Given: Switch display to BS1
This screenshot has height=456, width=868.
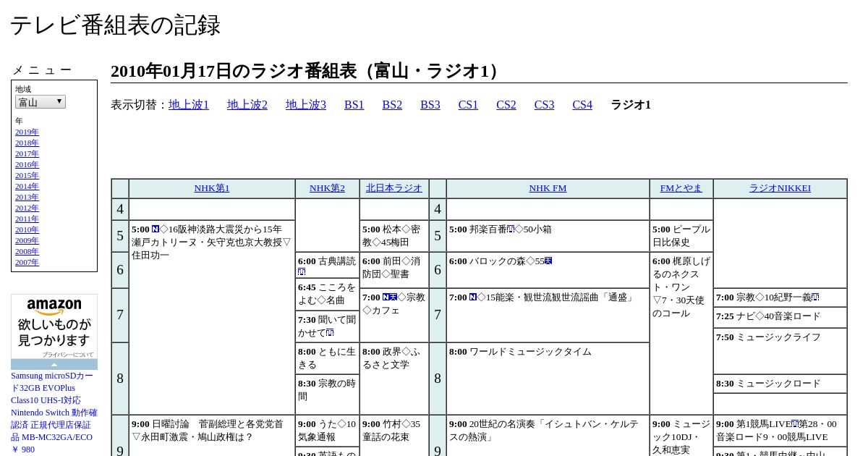Looking at the screenshot, I should [x=354, y=105].
